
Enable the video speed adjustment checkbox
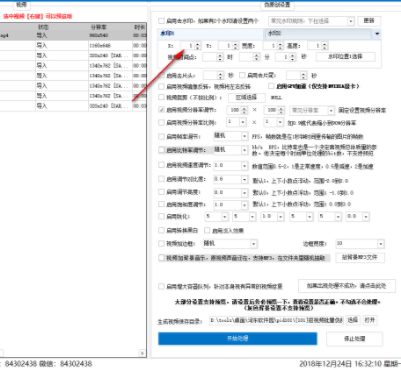(161, 165)
